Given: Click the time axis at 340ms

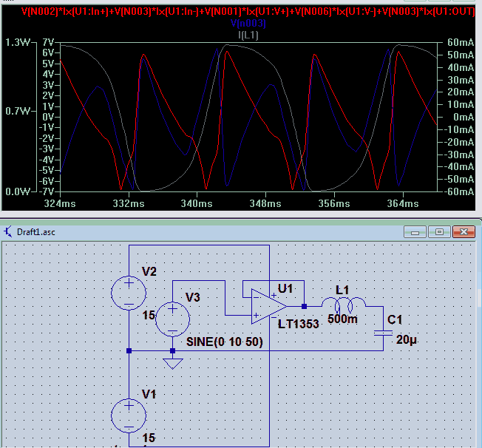Looking at the screenshot, I should tap(197, 203).
